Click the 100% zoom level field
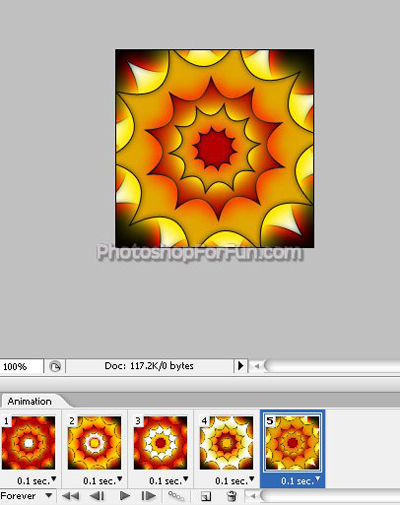The width and height of the screenshot is (400, 505). tap(21, 366)
